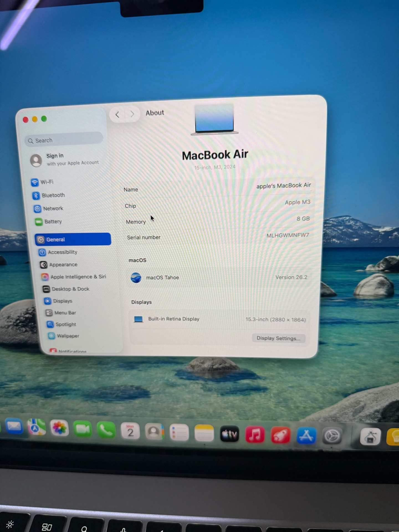The image size is (399, 532).
Task: Open Maps from the Dock
Action: pos(37,427)
